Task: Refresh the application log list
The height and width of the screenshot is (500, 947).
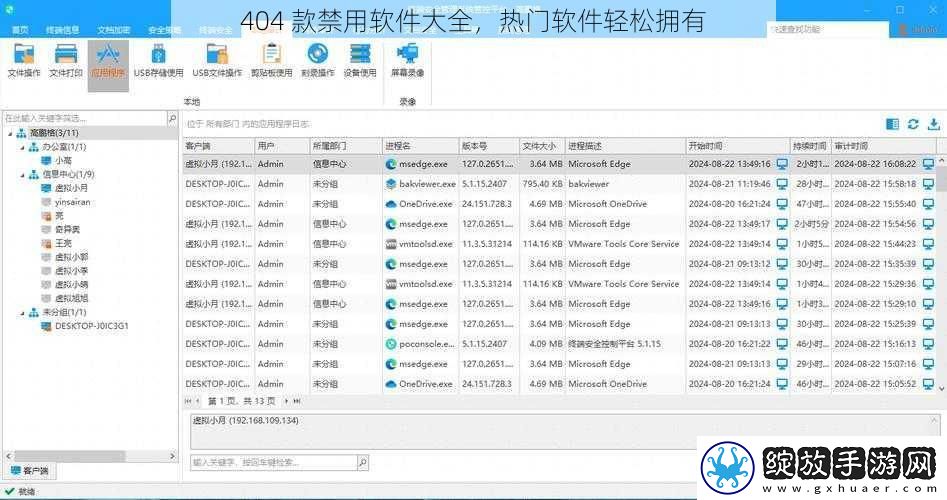Action: [913, 124]
